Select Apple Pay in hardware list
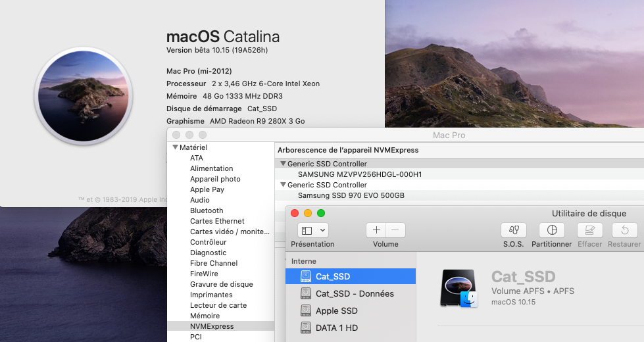Image resolution: width=644 pixels, height=342 pixels. (207, 189)
